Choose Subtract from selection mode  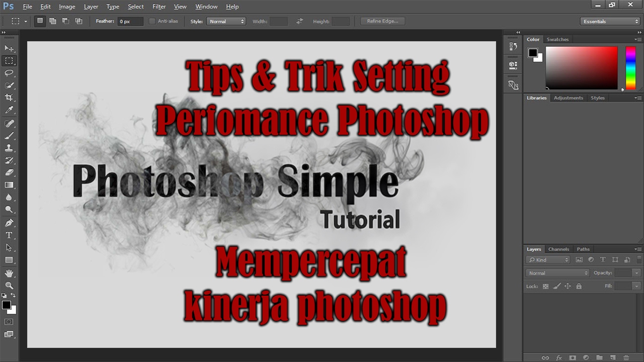[66, 21]
